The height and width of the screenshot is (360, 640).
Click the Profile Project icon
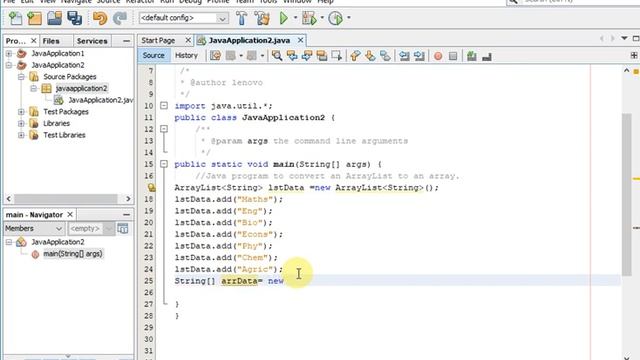pyautogui.click(x=336, y=18)
